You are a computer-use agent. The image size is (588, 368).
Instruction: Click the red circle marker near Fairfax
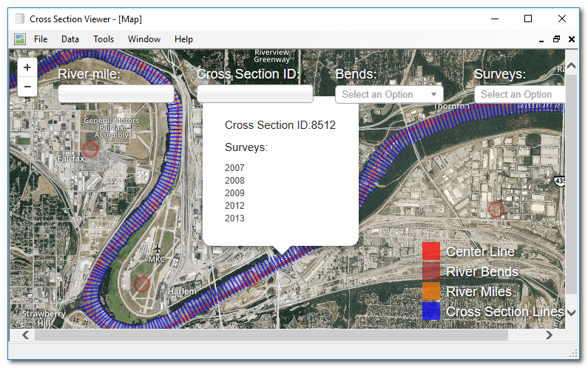pyautogui.click(x=90, y=150)
